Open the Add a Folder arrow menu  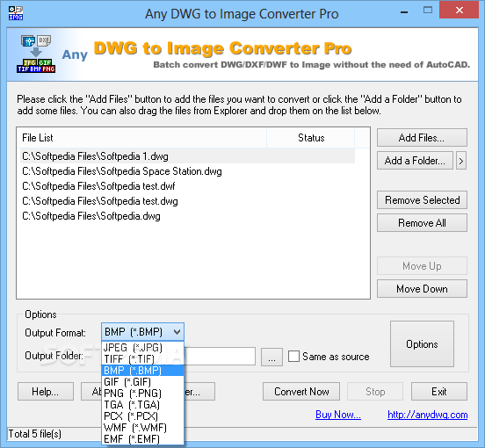[x=461, y=161]
